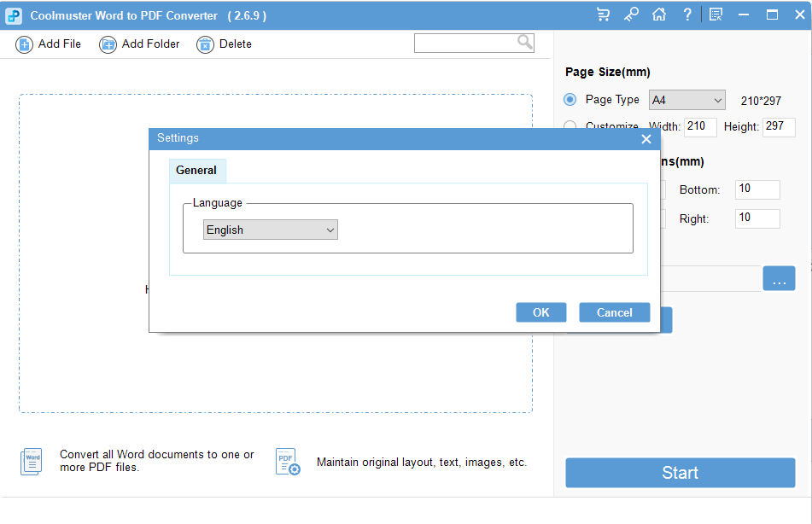Click the search magnifier icon
The image size is (812, 524).
coord(524,42)
